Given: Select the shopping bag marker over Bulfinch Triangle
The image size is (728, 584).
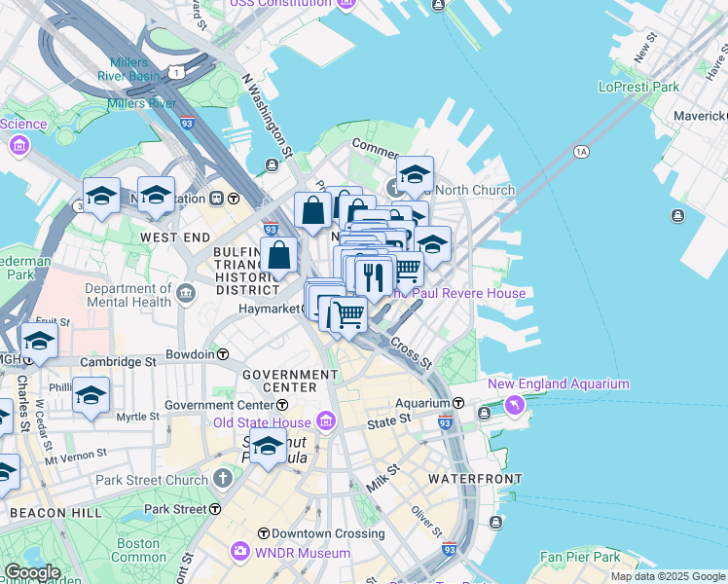Looking at the screenshot, I should 278,256.
